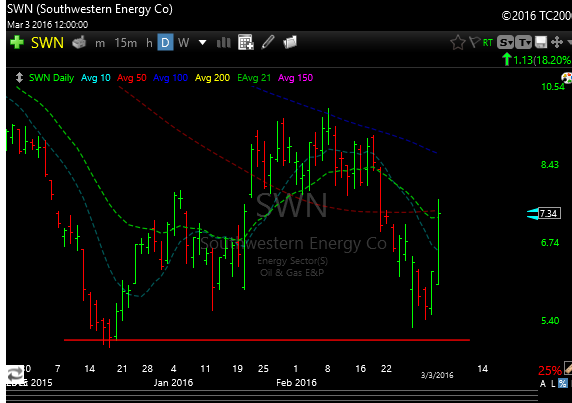Screen dimensions: 572x403
Task: Click the green plus add icon
Action: [x=17, y=43]
